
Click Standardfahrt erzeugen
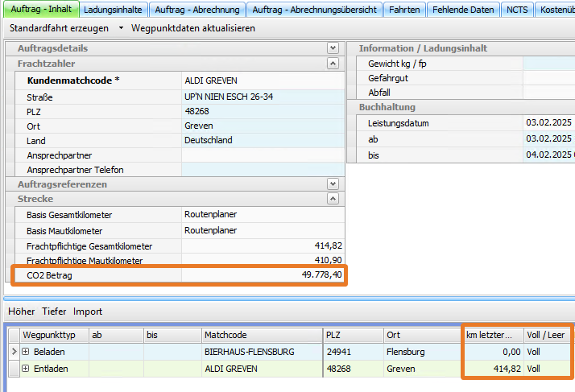tap(60, 28)
